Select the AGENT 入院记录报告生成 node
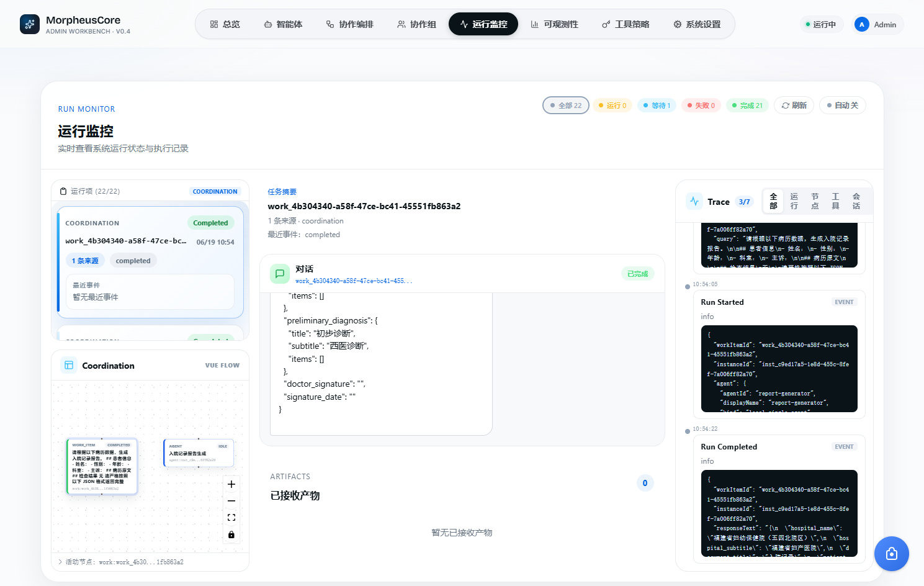 tap(199, 453)
